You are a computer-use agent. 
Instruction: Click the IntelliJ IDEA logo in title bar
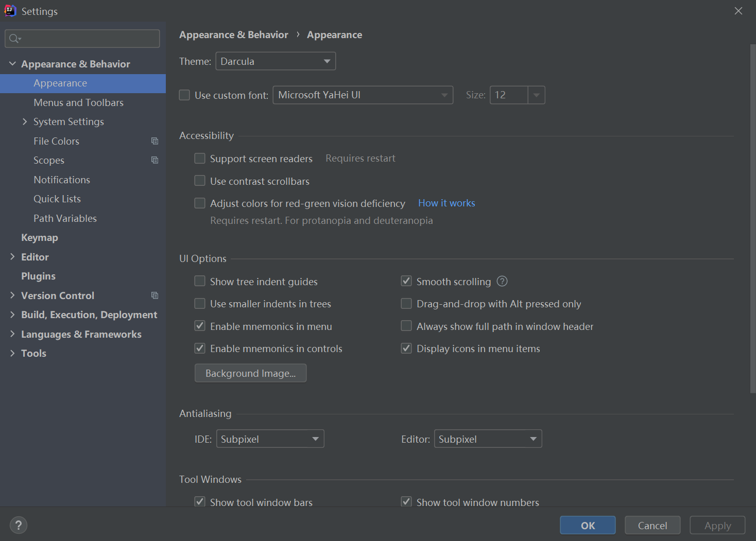click(10, 11)
